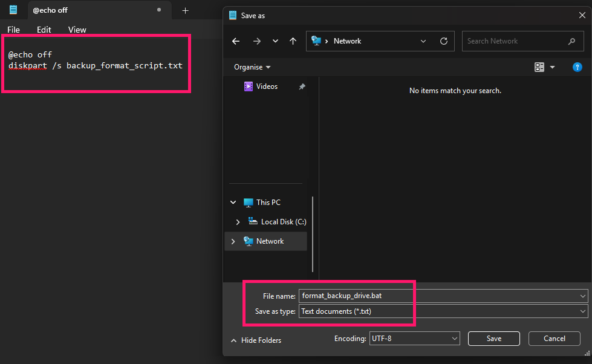
Task: Expand Local Disk (C:) node
Action: pyautogui.click(x=238, y=222)
